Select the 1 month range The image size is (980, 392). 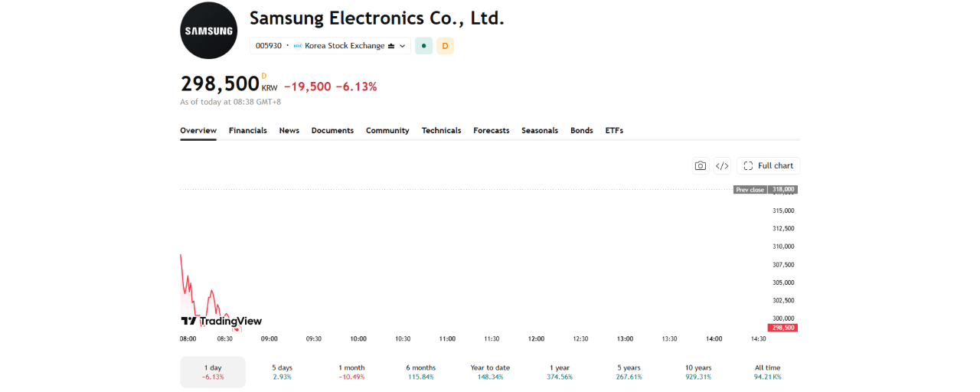pyautogui.click(x=351, y=372)
